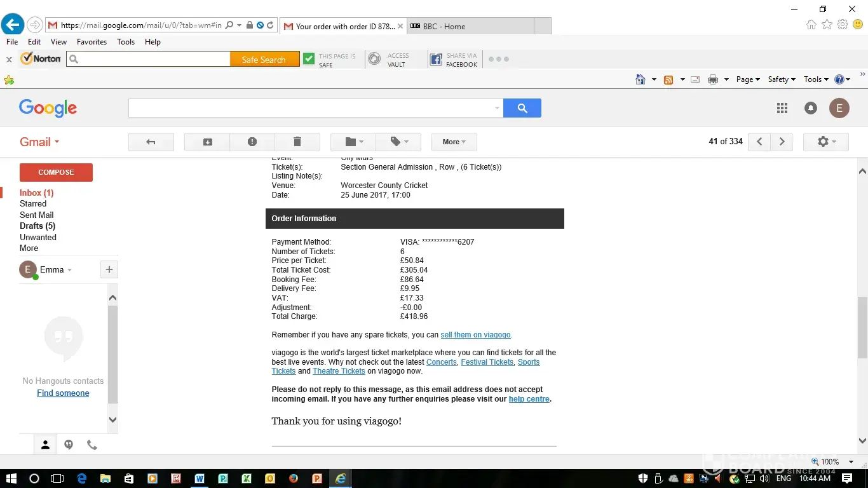Viewport: 868px width, 488px height.
Task: Expand the Labels tag dropdown
Action: (398, 142)
